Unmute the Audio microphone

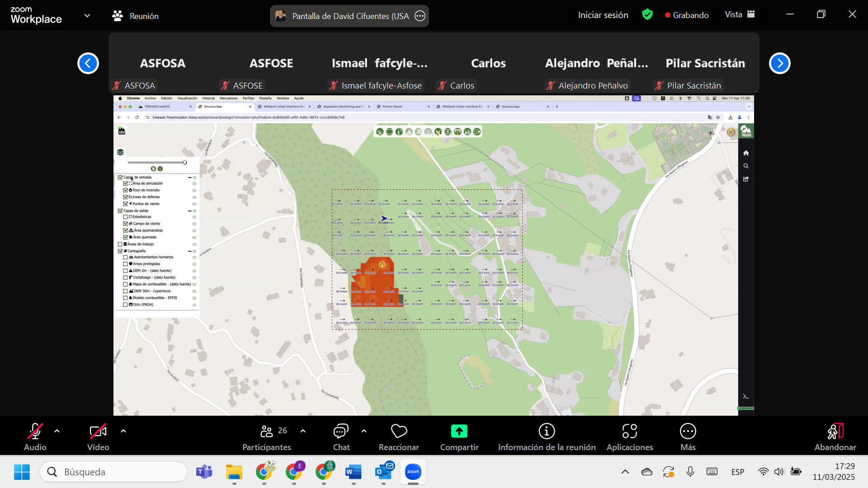tap(35, 432)
